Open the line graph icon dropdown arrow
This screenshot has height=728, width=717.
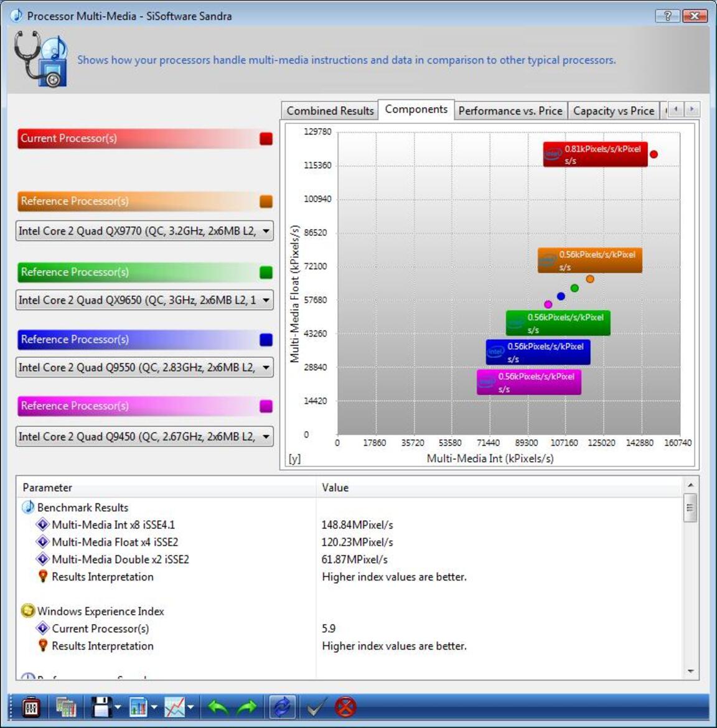pos(190,707)
